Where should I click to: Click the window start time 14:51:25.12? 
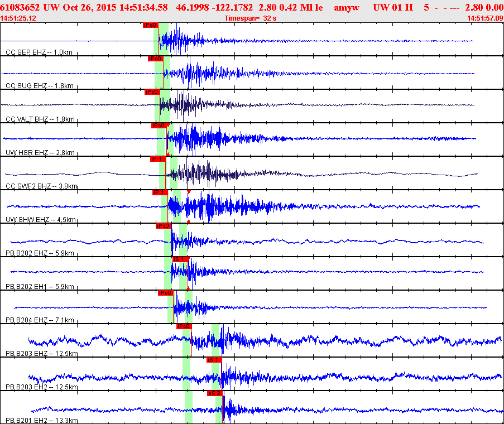pos(18,18)
